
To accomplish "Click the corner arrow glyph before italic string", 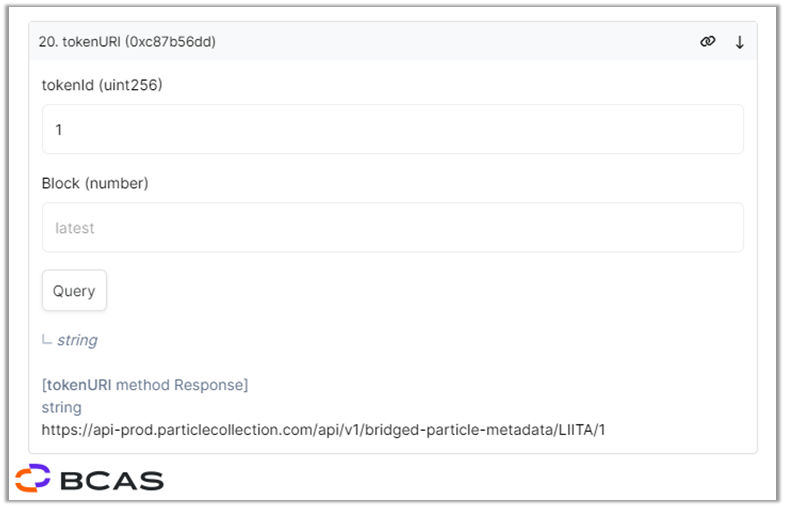I will coord(47,340).
